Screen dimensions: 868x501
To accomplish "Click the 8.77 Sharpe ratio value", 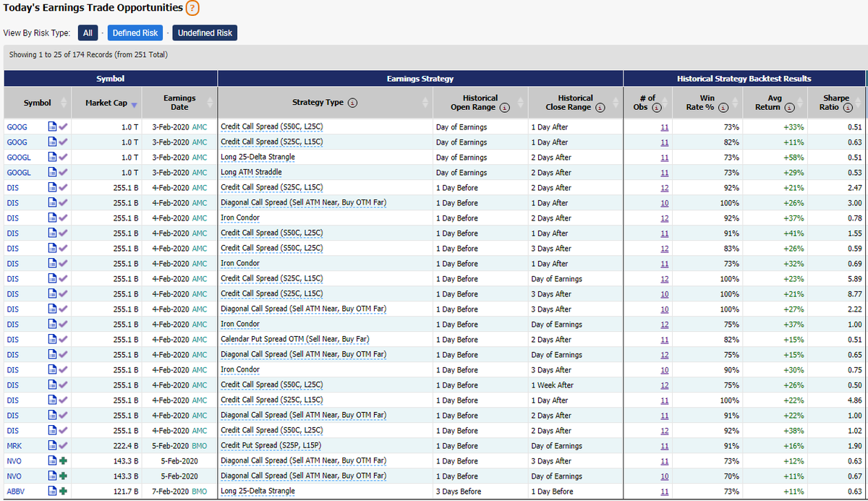I will point(854,294).
